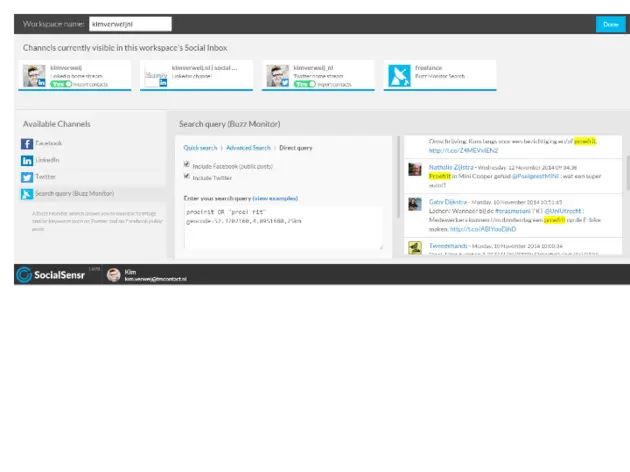This screenshot has height=472, width=630.
Task: Click Nathalie Zijlstra's avatar thumbnail
Action: click(x=415, y=169)
